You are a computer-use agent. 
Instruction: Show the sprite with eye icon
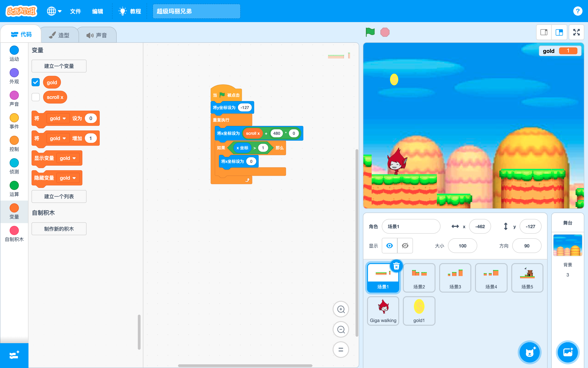[390, 246]
